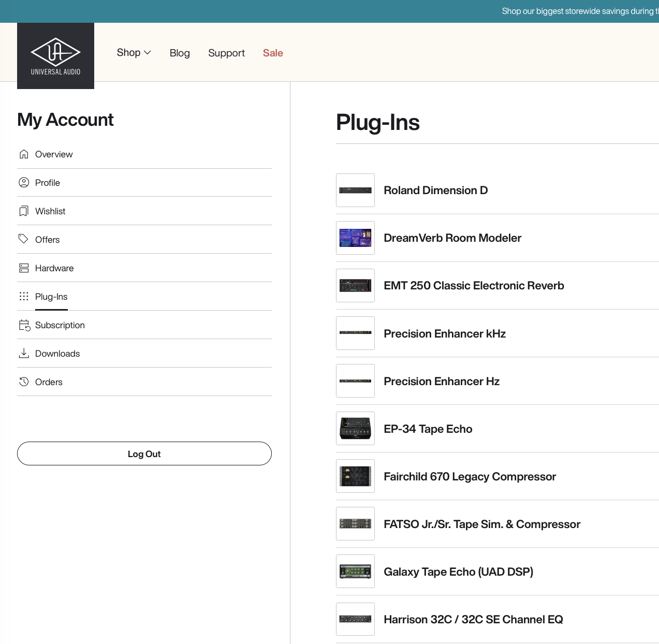Click the Offers tag icon
659x644 pixels.
pyautogui.click(x=24, y=239)
